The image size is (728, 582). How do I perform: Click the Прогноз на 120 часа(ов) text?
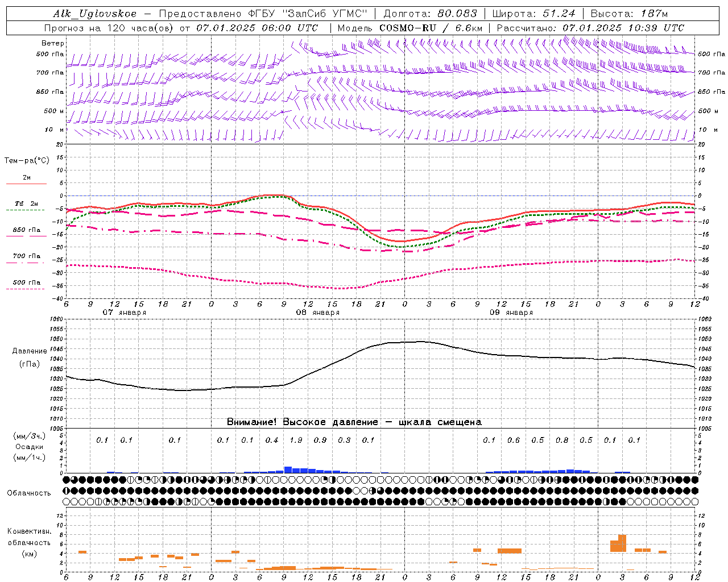(x=109, y=28)
